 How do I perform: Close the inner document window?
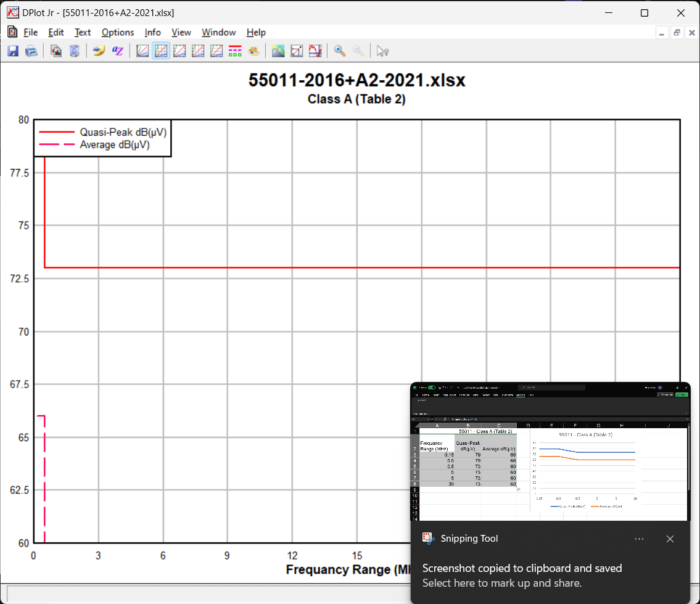point(691,33)
